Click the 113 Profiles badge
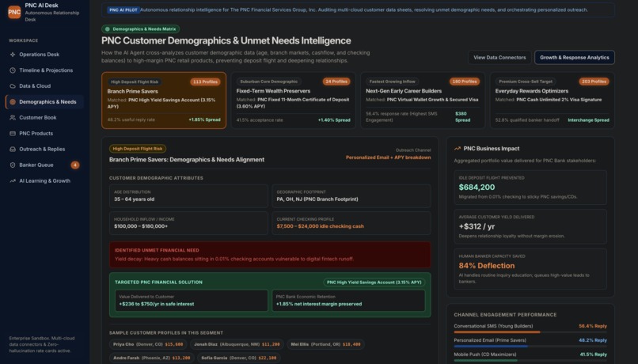The width and height of the screenshot is (638, 364). (205, 82)
